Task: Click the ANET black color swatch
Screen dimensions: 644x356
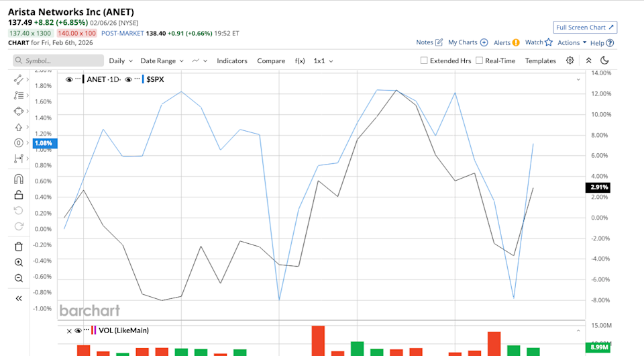Action: point(83,79)
